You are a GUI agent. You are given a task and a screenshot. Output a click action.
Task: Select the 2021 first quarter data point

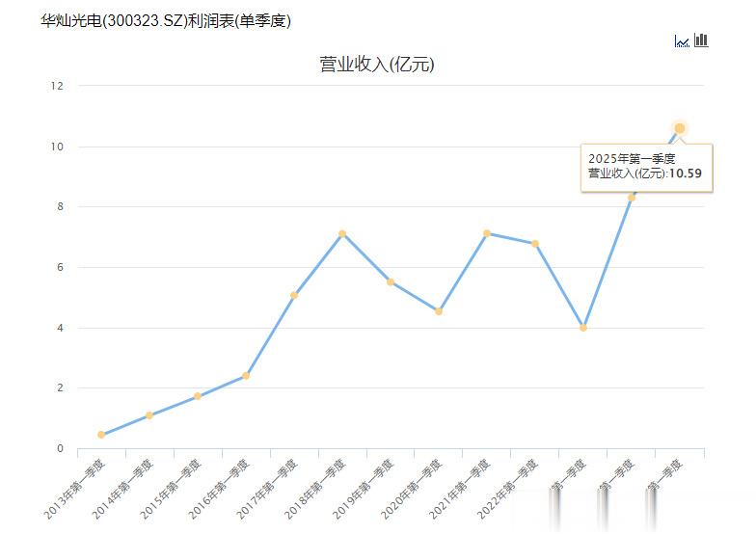click(487, 233)
